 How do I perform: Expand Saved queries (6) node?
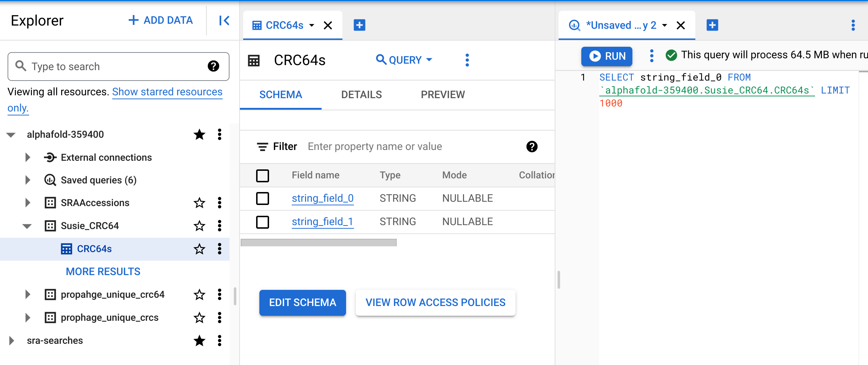tap(28, 180)
